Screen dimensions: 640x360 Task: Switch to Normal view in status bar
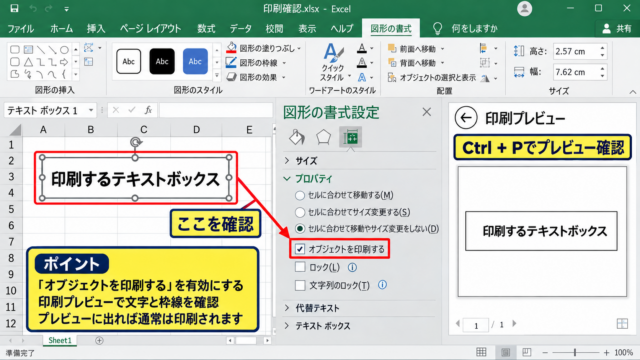click(481, 352)
